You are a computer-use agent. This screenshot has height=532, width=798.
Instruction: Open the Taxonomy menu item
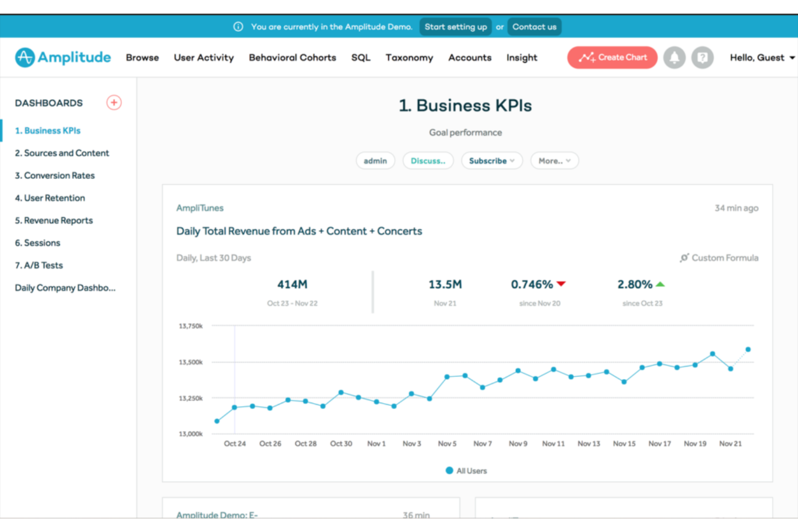click(409, 58)
